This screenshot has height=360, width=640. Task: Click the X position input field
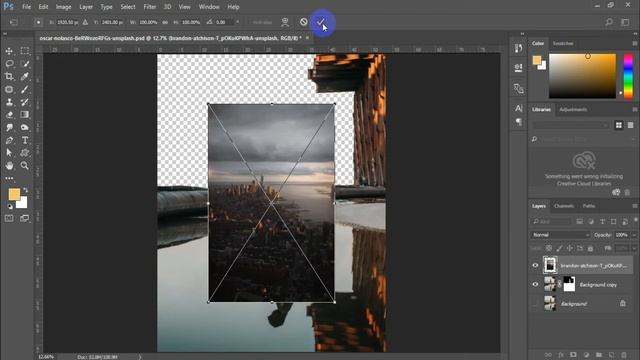[68, 22]
